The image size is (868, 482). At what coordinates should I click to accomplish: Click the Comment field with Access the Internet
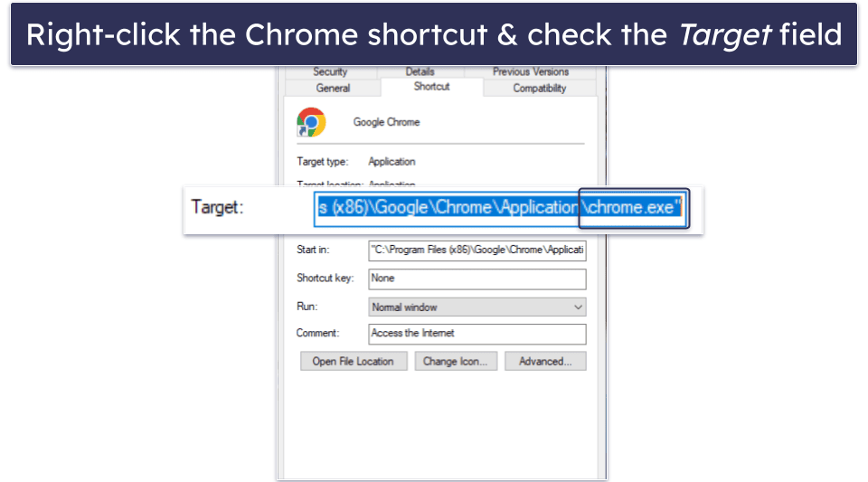[x=477, y=334]
